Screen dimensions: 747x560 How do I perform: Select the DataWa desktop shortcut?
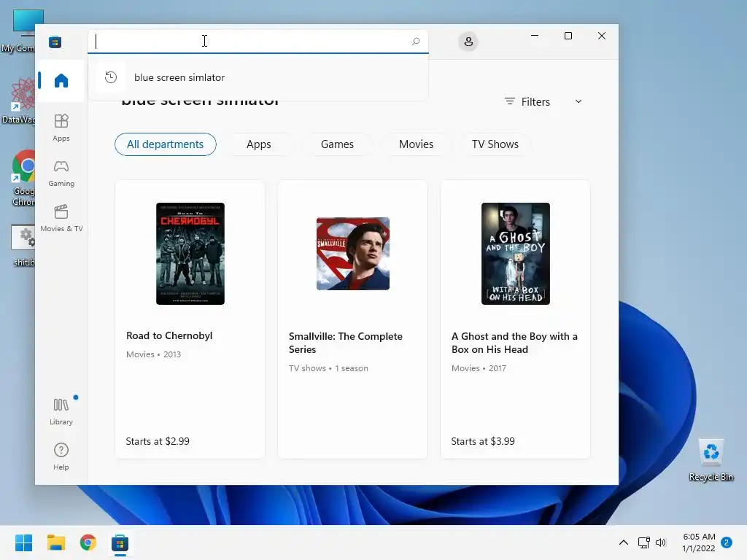coord(19,101)
